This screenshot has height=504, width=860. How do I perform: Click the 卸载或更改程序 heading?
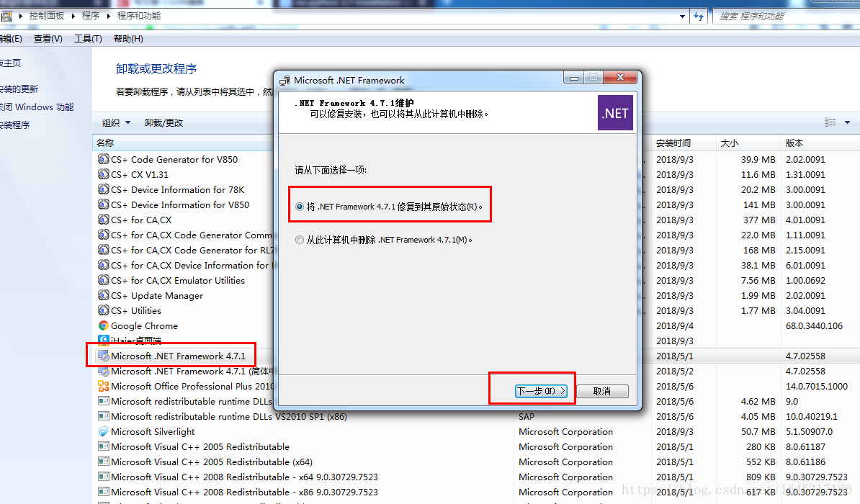(156, 68)
